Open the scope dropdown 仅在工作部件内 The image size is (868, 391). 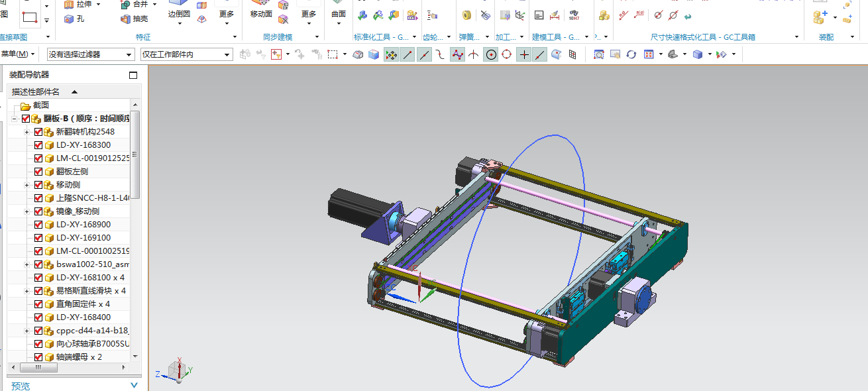[186, 54]
